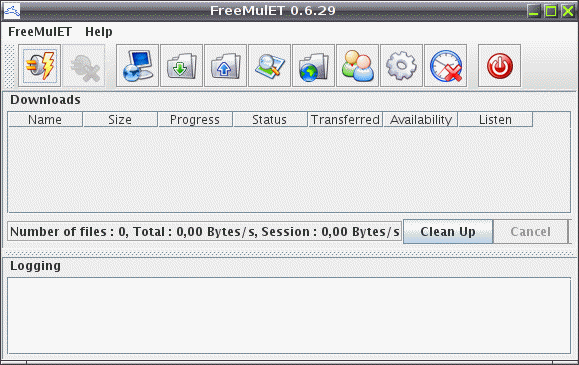Viewport: 579px width, 365px height.
Task: Maximize the FreeMulET window
Action: tap(551, 11)
